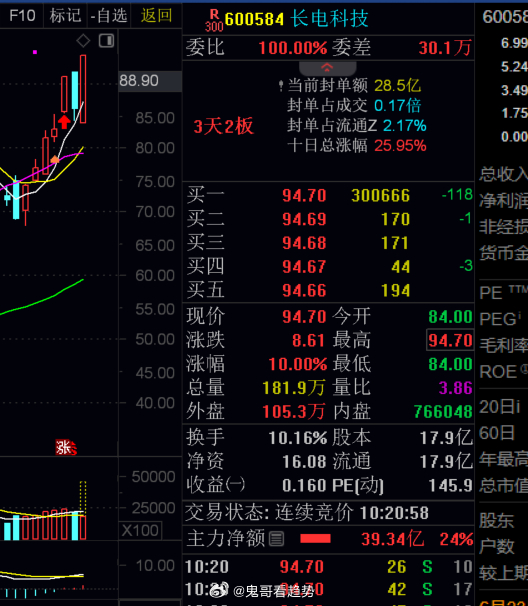Click the red 涨 badge on the chart

(65, 448)
